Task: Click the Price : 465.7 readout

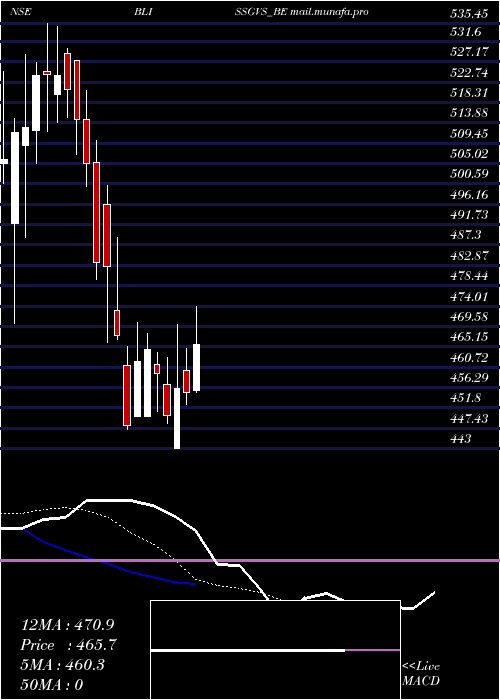Action: click(69, 645)
